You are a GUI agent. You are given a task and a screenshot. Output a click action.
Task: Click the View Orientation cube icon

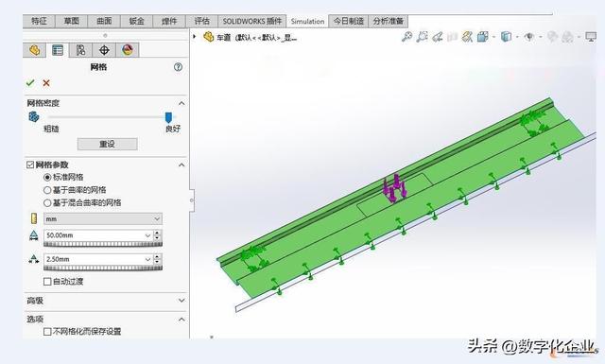pos(482,37)
